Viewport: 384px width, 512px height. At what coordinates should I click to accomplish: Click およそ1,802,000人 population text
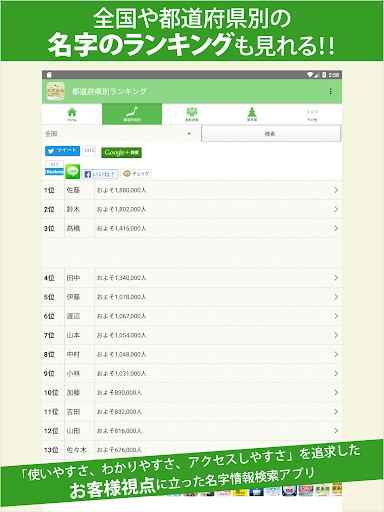[121, 209]
